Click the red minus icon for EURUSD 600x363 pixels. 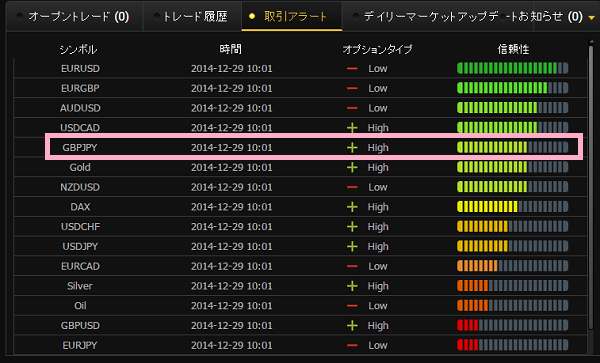click(352, 68)
